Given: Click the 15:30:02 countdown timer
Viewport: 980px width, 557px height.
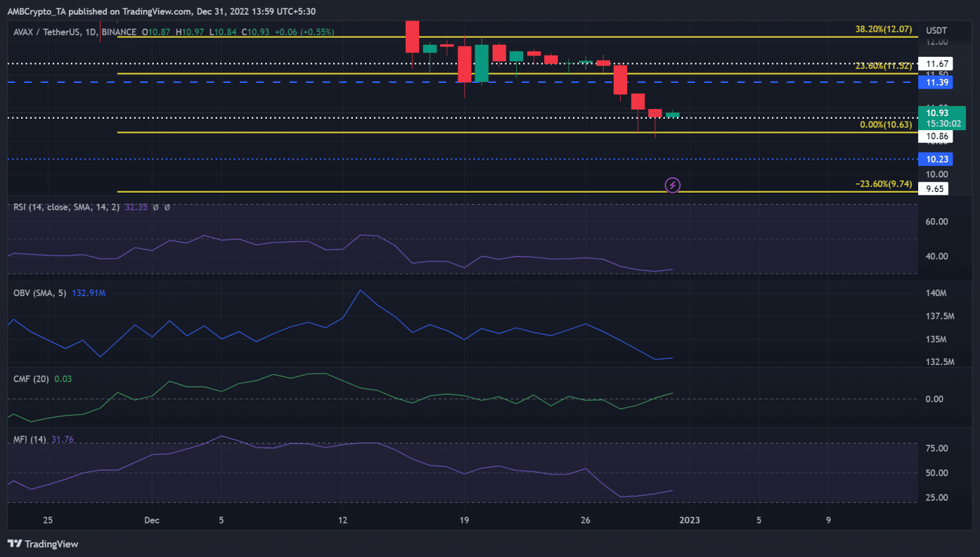Looking at the screenshot, I should tap(944, 124).
